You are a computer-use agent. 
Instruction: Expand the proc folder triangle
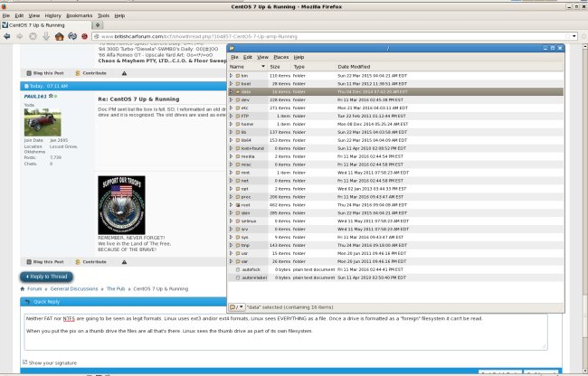(x=231, y=197)
